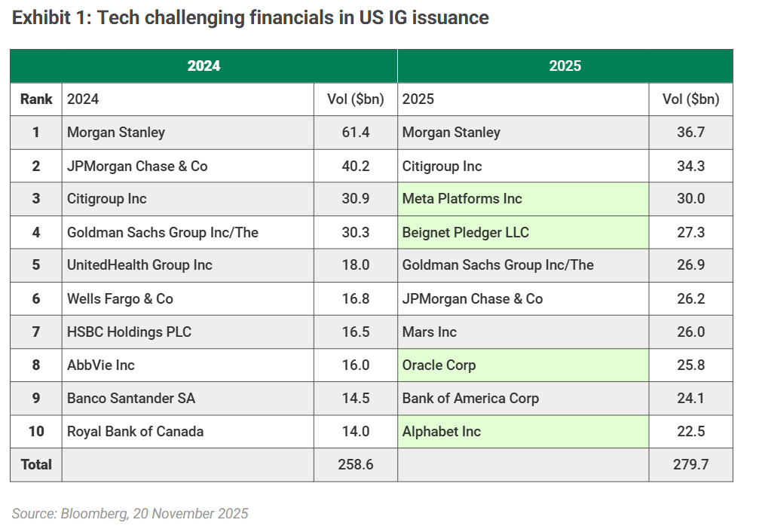Click the Bloomberg source note
759x532 pixels.
(130, 514)
